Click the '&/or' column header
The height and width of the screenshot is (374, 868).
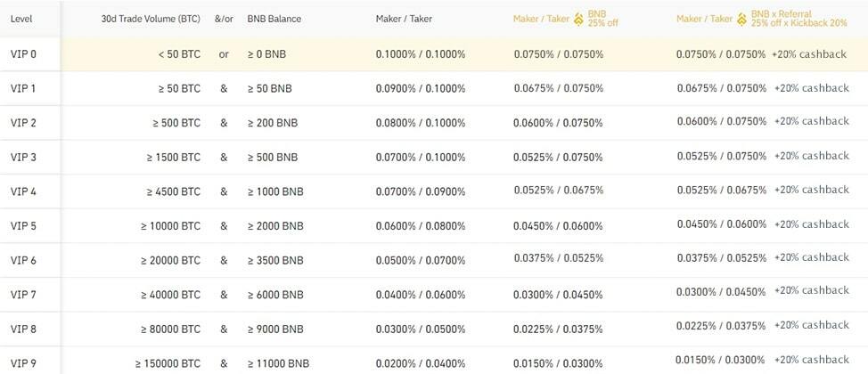tap(224, 18)
